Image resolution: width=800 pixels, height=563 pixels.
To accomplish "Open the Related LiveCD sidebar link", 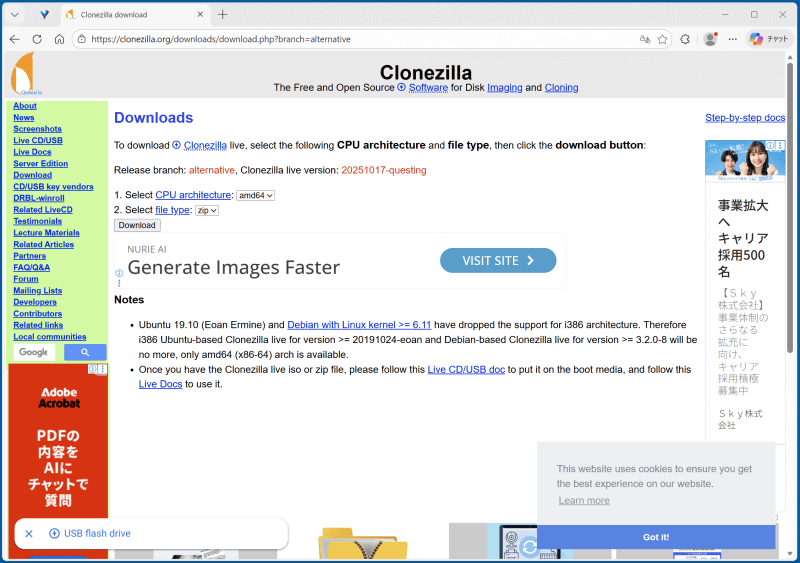I will [43, 210].
